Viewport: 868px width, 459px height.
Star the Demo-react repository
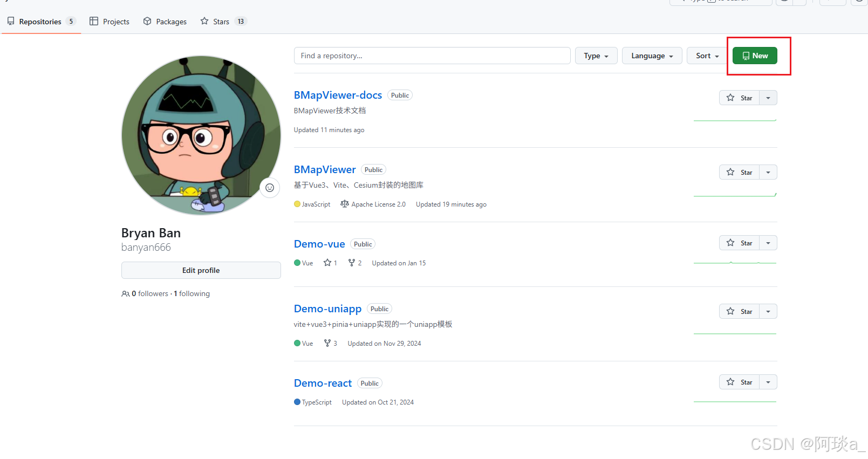click(x=739, y=382)
